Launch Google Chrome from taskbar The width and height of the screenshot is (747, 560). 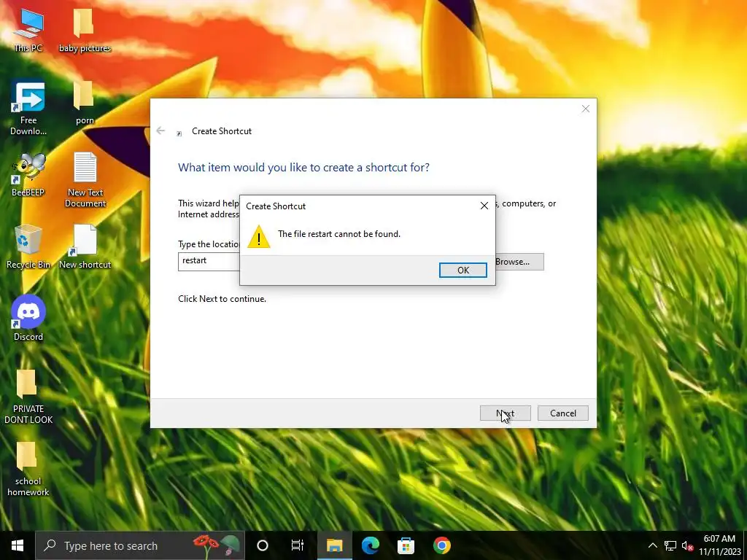(x=441, y=545)
